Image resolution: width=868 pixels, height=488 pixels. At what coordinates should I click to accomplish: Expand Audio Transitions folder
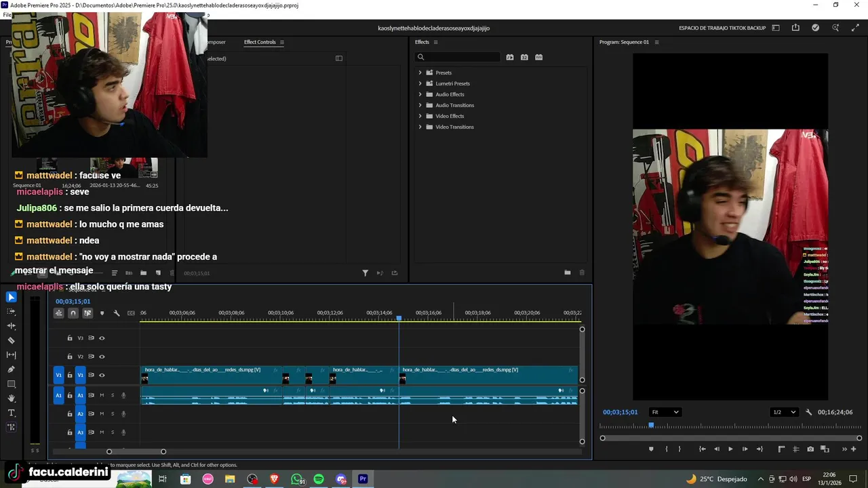[x=420, y=105]
